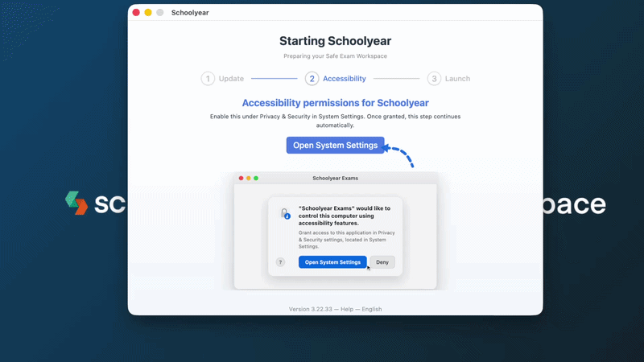Click the large Open System Settings button
The height and width of the screenshot is (362, 644).
coord(335,146)
